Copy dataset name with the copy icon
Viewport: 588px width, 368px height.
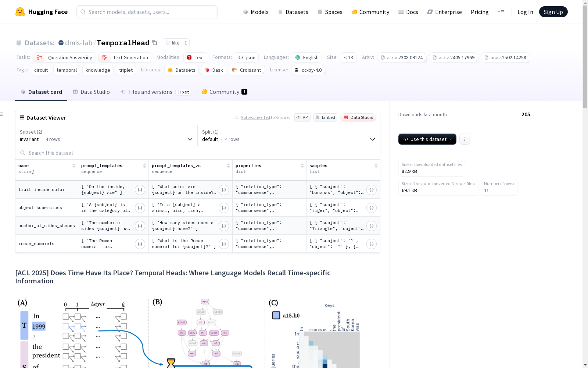point(155,43)
